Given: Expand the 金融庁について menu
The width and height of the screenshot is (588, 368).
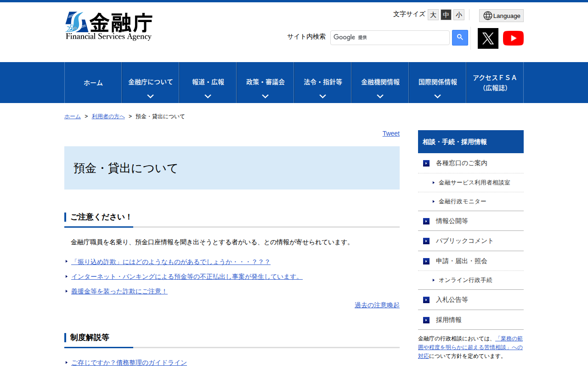Looking at the screenshot, I should pos(150,83).
